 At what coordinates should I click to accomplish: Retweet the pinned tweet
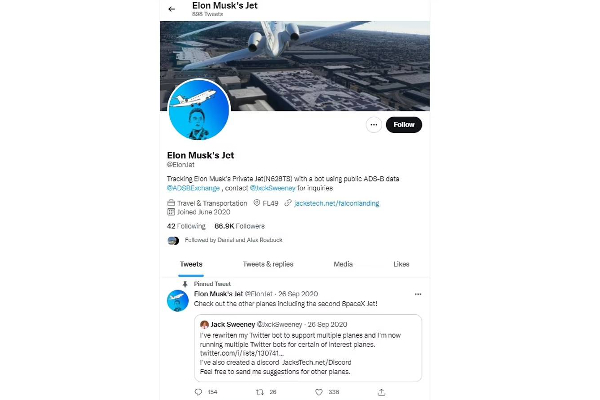(260, 392)
